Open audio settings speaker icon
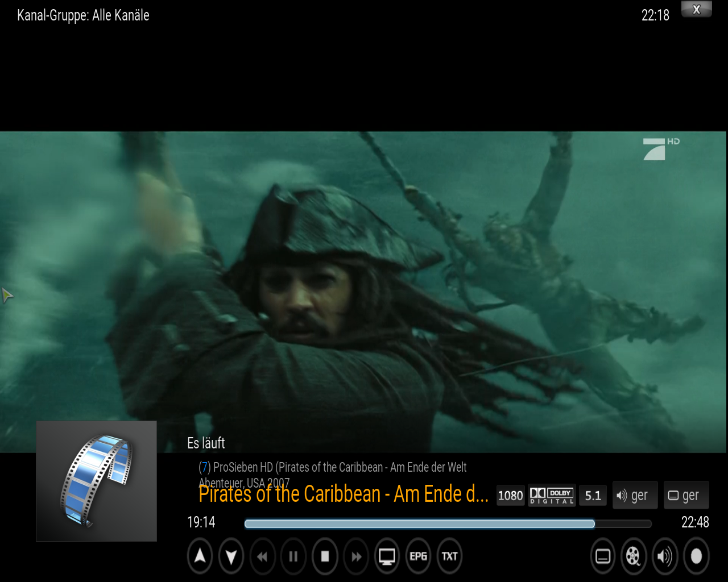 [664, 556]
